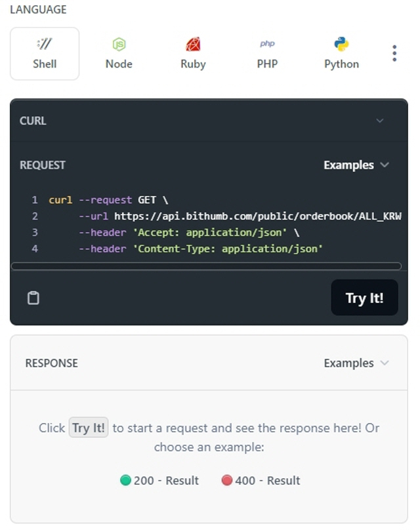This screenshot has height=530, width=420.
Task: Choose the Node.js language icon
Action: pyautogui.click(x=119, y=45)
